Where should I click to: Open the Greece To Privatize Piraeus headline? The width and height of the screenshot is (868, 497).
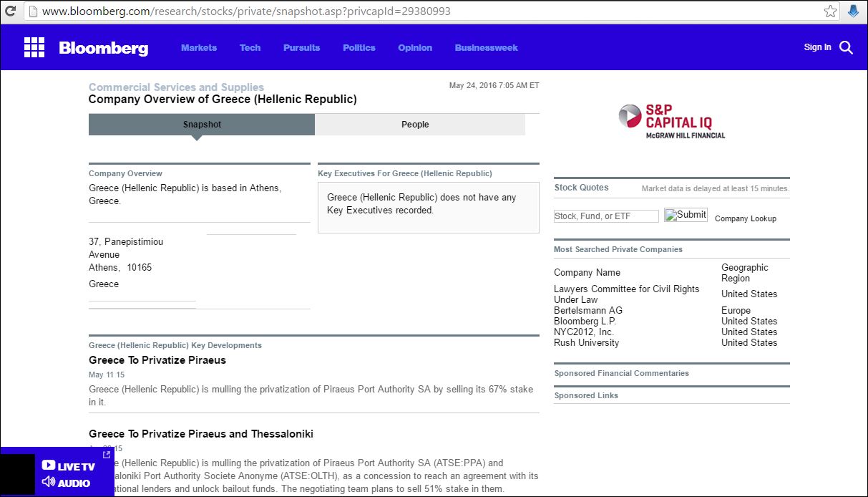[x=157, y=360]
